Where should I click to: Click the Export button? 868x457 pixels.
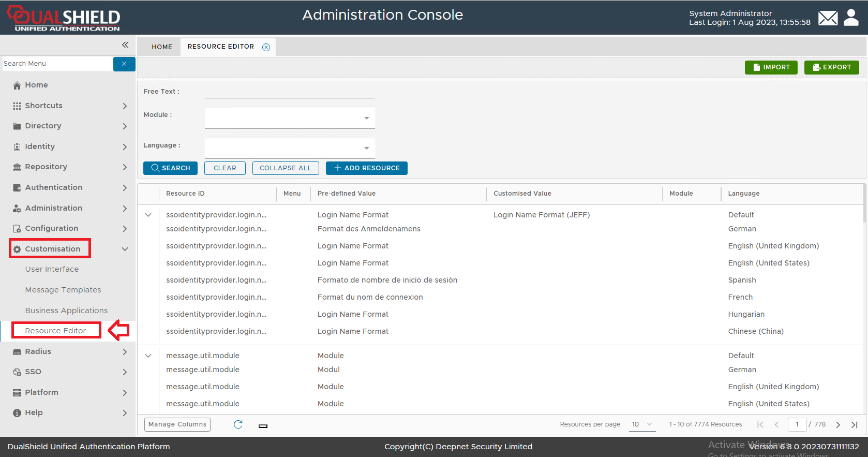[831, 67]
